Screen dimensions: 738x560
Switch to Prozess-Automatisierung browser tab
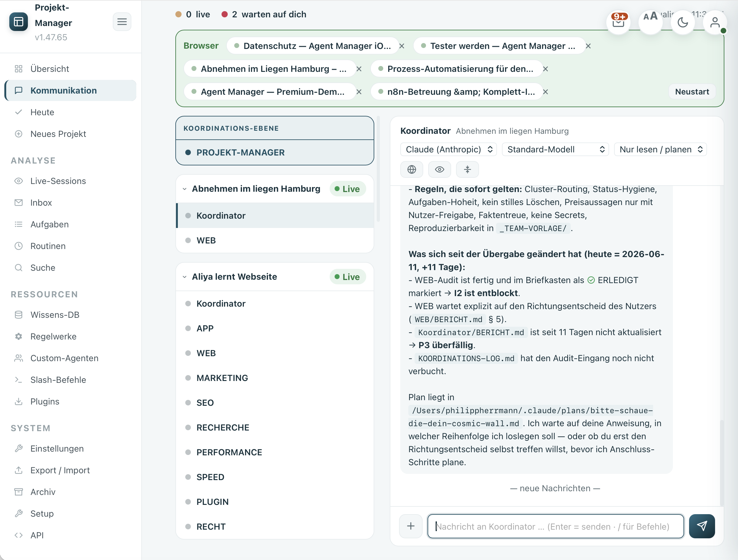tap(456, 69)
